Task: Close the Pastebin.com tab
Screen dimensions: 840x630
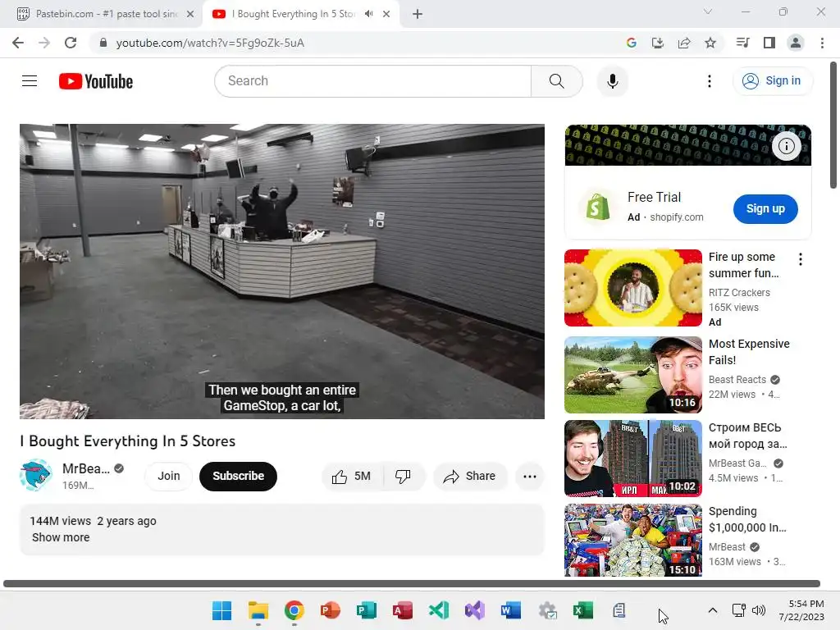Action: (190, 14)
